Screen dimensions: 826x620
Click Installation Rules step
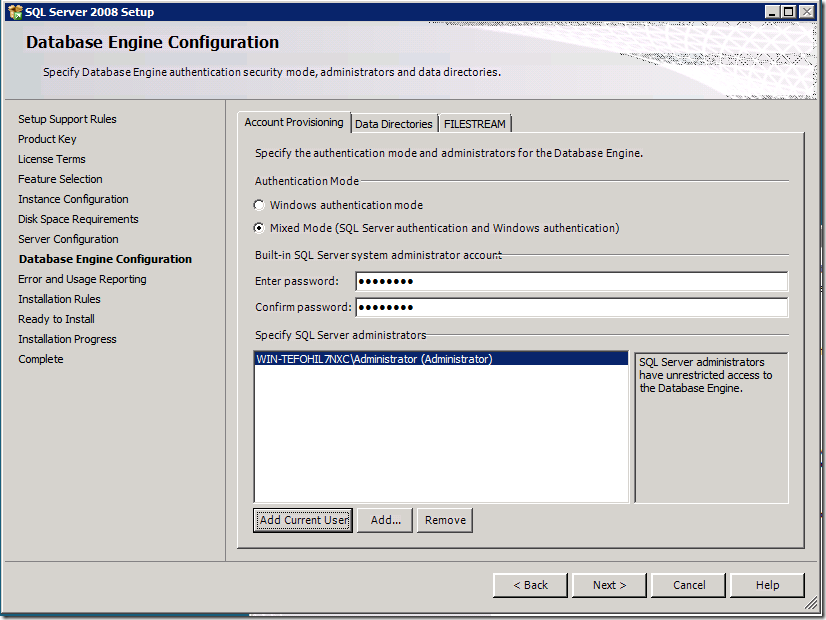coord(59,299)
